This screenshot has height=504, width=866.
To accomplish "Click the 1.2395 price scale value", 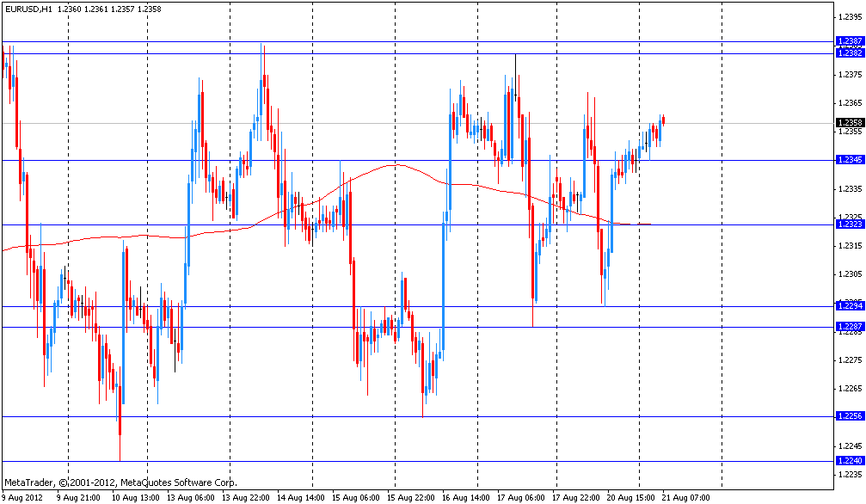I will pyautogui.click(x=849, y=17).
